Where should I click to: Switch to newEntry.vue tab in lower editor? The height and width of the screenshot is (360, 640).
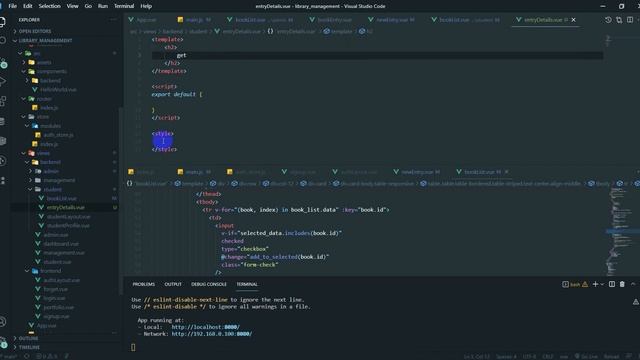click(x=417, y=172)
